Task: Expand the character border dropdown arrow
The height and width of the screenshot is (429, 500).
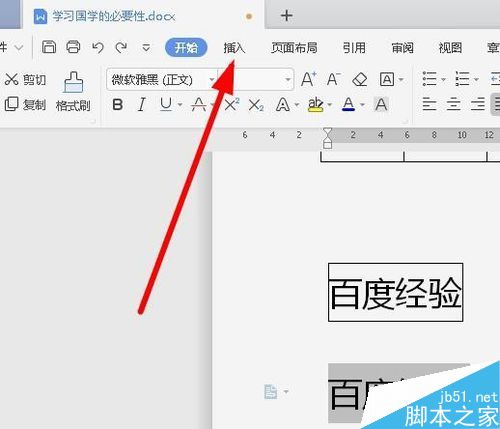Action: [x=401, y=80]
